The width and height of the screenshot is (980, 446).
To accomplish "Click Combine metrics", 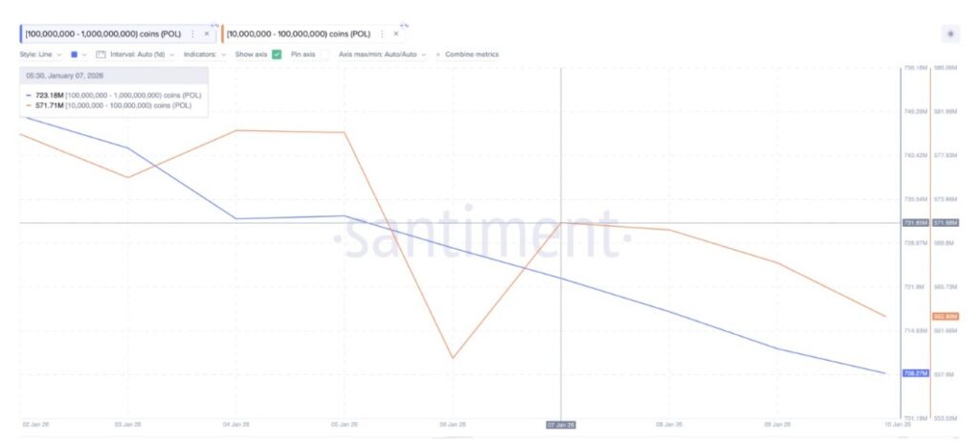I will (x=472, y=55).
